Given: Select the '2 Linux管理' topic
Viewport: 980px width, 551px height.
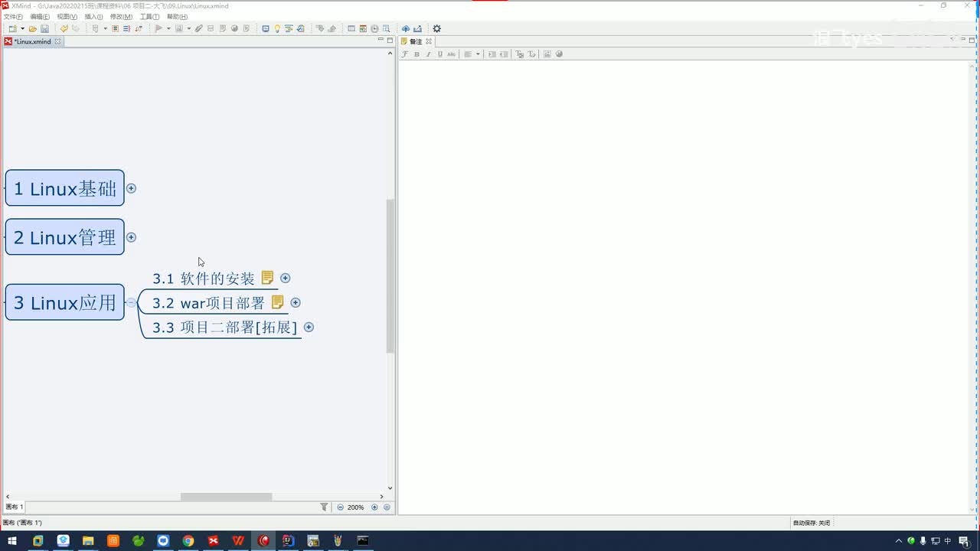Looking at the screenshot, I should pyautogui.click(x=64, y=237).
